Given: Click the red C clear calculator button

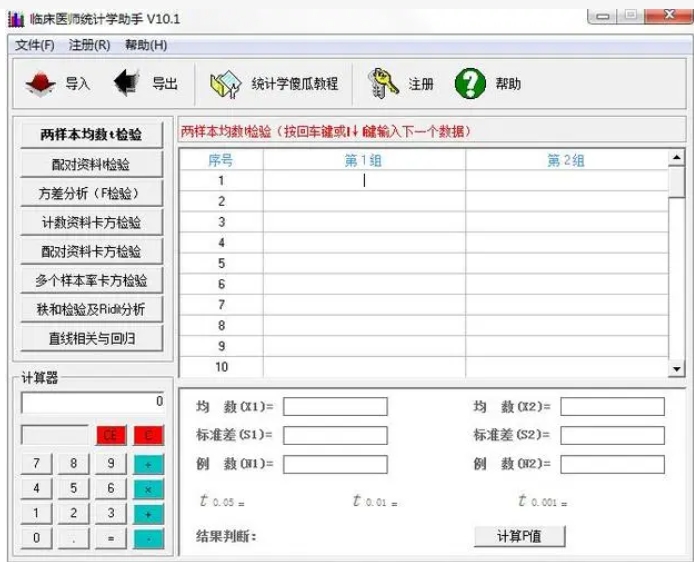Looking at the screenshot, I should click(x=149, y=435).
